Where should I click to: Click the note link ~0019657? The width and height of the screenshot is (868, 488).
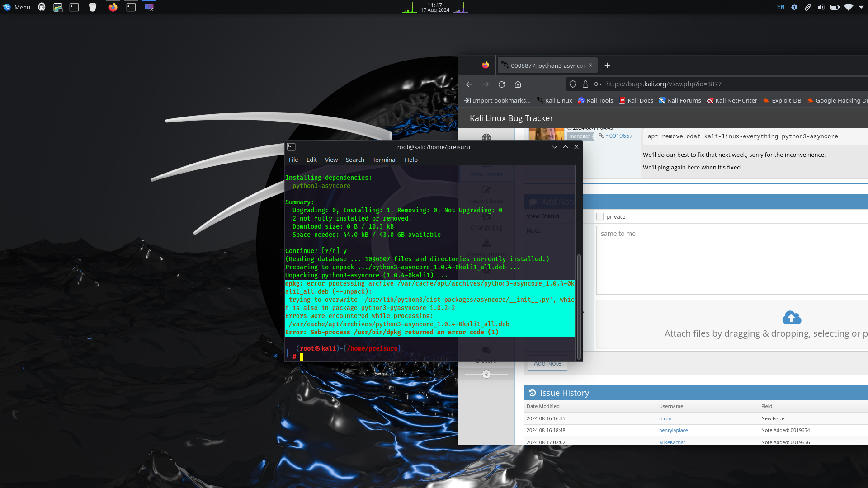(x=619, y=136)
